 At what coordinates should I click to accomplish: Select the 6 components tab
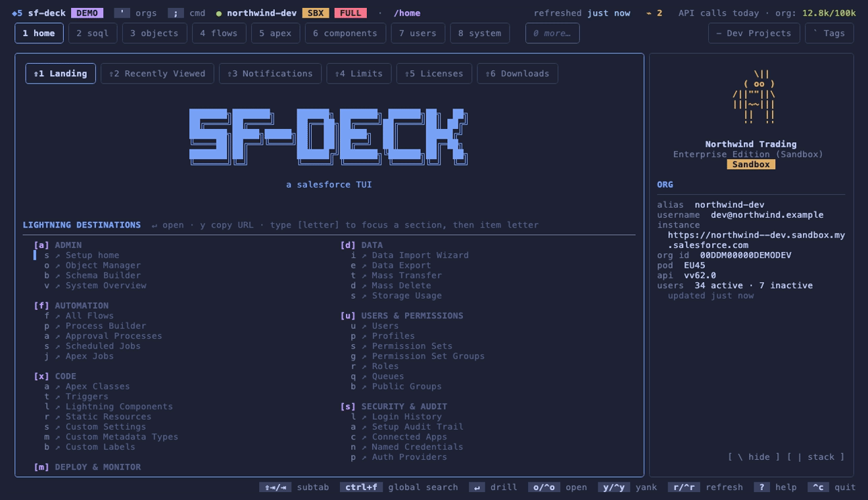tap(345, 33)
